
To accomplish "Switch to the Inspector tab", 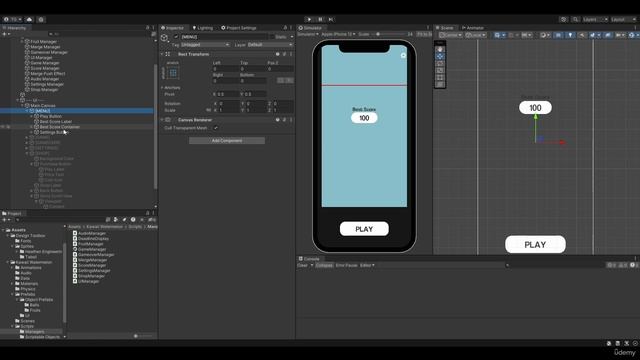I will coord(173,28).
